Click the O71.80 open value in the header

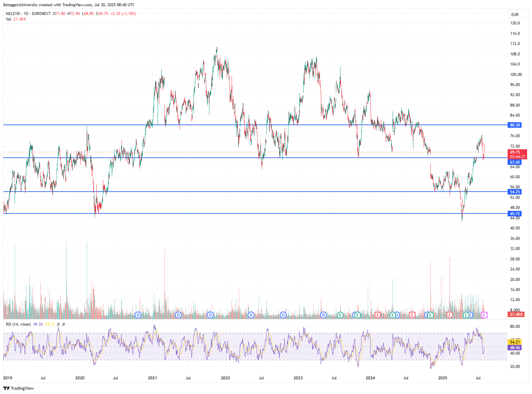click(x=59, y=14)
